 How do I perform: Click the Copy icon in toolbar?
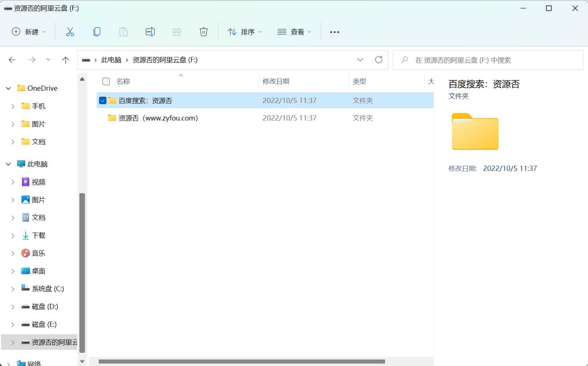97,32
